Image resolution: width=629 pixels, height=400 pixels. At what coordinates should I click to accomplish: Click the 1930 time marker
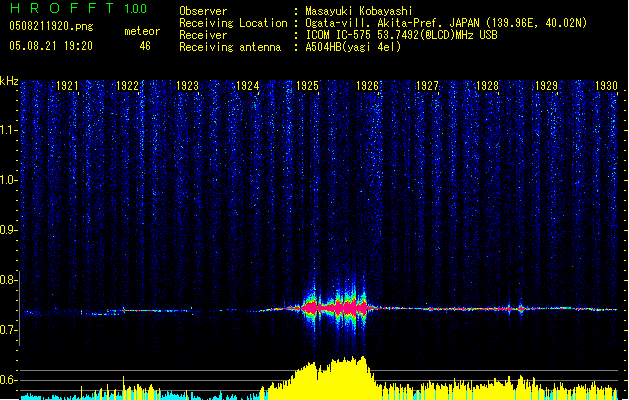point(606,86)
